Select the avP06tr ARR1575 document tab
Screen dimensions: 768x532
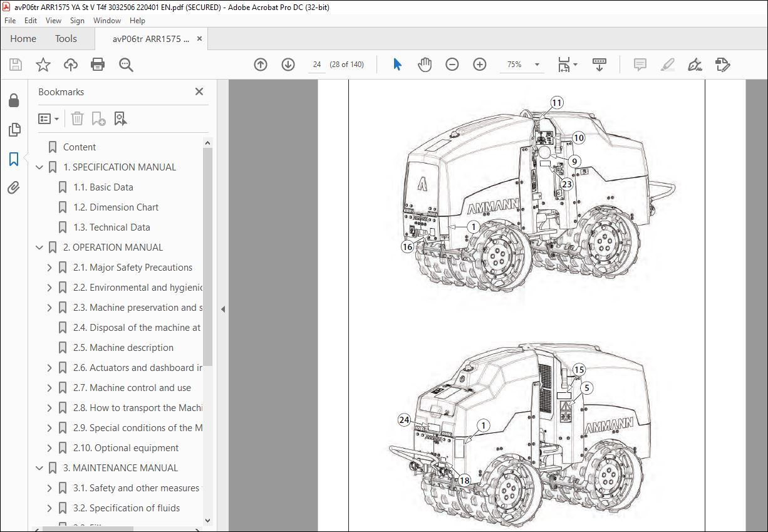click(151, 39)
